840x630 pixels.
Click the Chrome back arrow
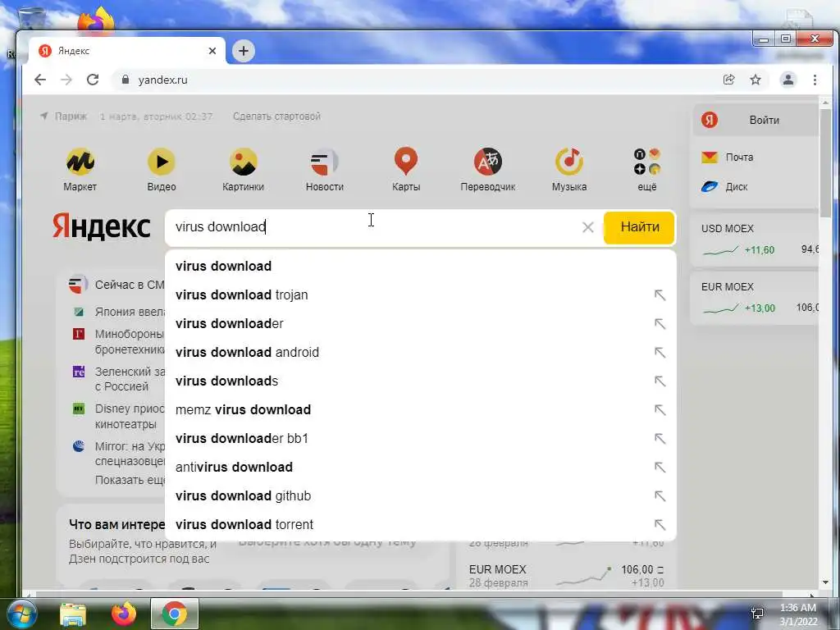point(40,80)
